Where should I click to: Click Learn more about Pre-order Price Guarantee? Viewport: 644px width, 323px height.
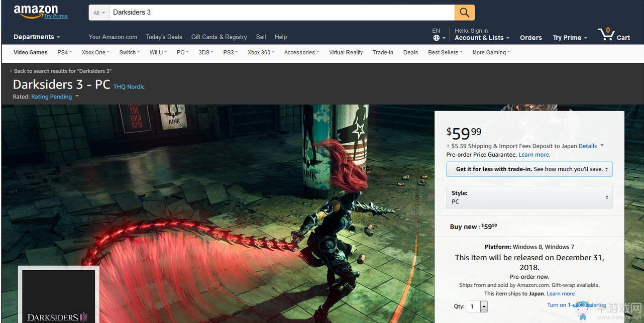coord(533,155)
